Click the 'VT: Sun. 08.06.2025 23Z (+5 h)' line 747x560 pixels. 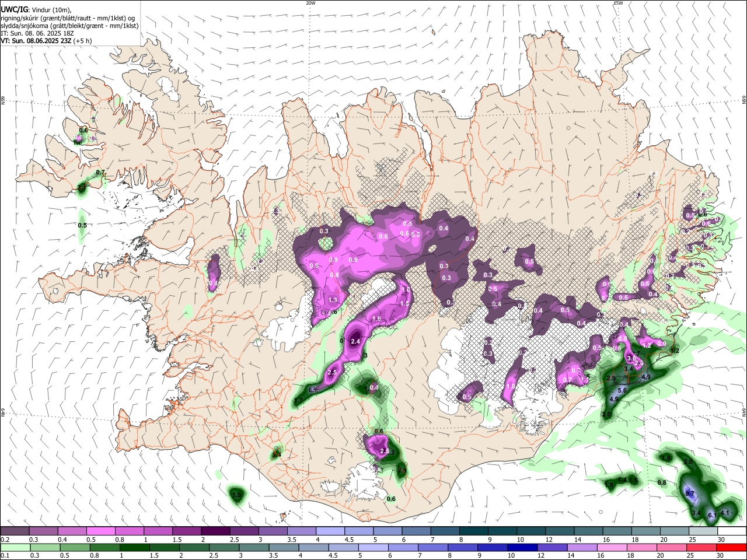[46, 41]
